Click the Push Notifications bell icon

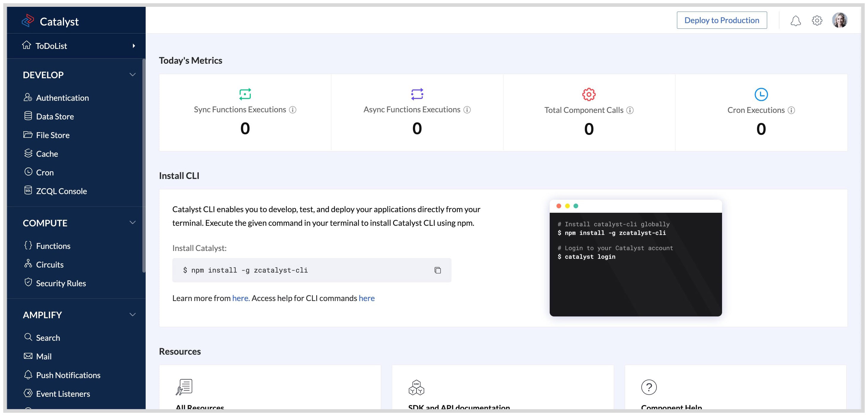click(x=28, y=374)
